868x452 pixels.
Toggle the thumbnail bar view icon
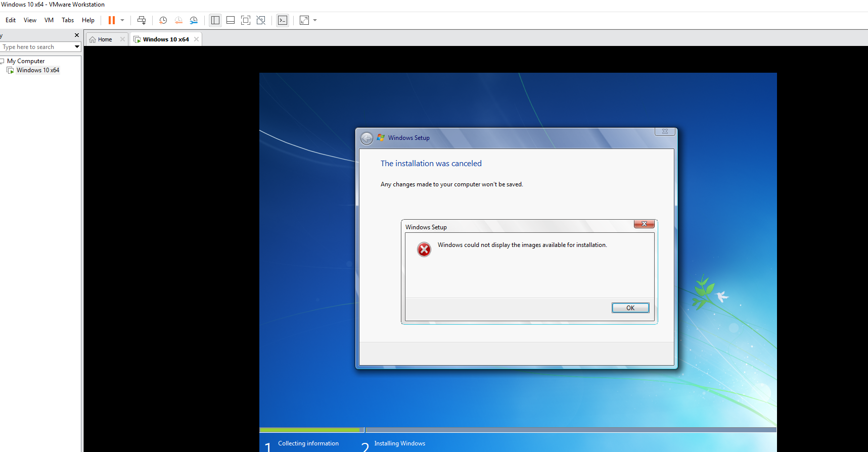pyautogui.click(x=231, y=20)
